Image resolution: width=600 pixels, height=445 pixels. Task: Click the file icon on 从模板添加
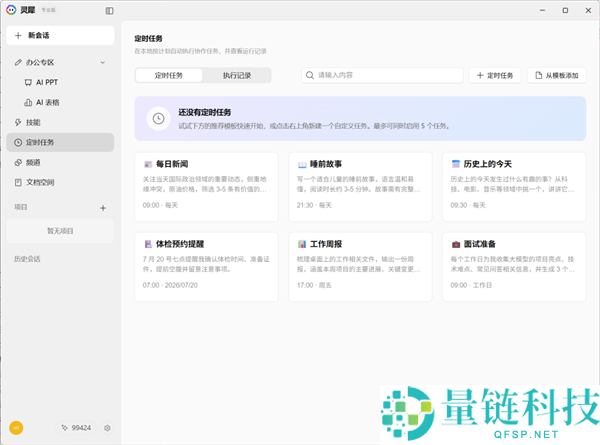coord(538,75)
